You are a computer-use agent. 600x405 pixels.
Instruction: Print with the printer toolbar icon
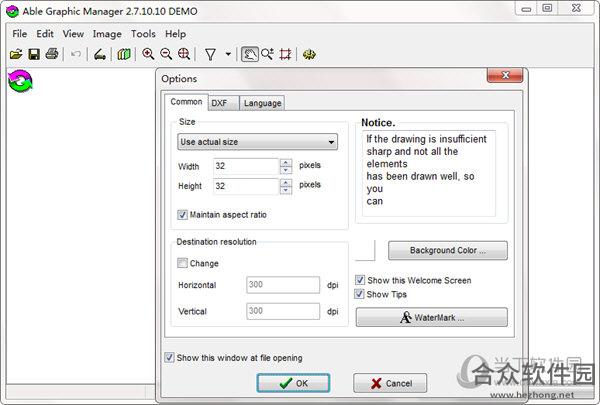[x=52, y=54]
